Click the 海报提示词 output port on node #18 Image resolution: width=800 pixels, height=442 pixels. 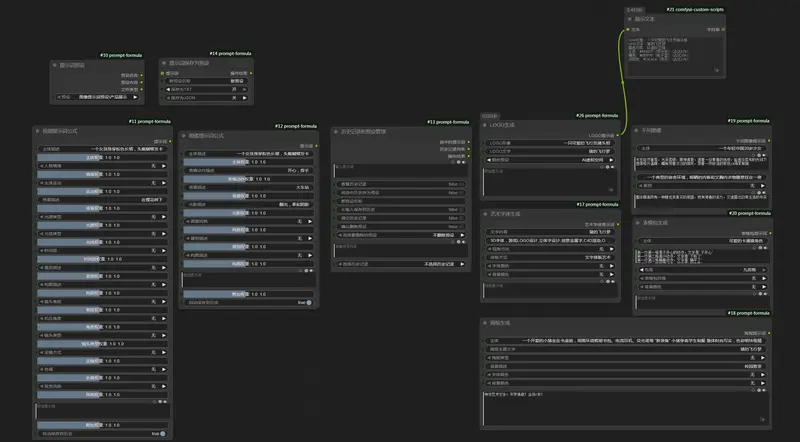pyautogui.click(x=769, y=333)
